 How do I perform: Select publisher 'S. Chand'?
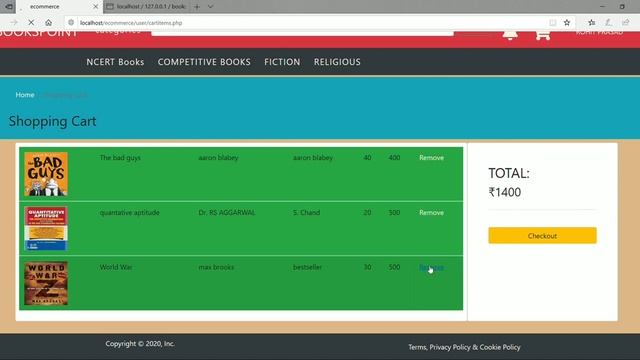[x=307, y=213]
